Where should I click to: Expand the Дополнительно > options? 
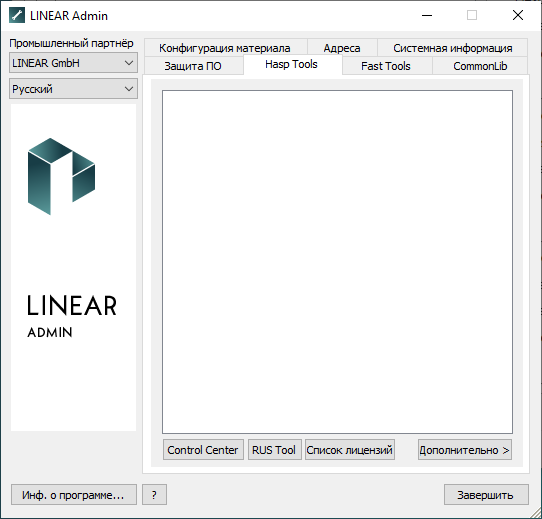click(x=465, y=450)
